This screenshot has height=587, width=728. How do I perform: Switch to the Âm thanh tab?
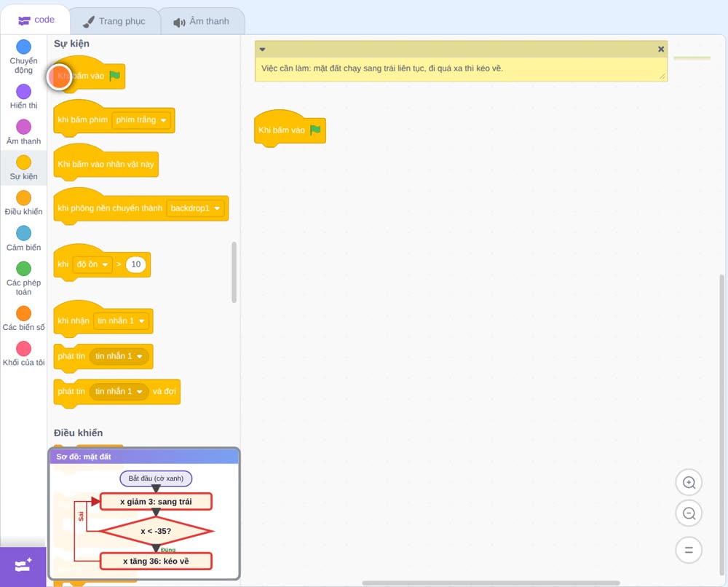202,21
